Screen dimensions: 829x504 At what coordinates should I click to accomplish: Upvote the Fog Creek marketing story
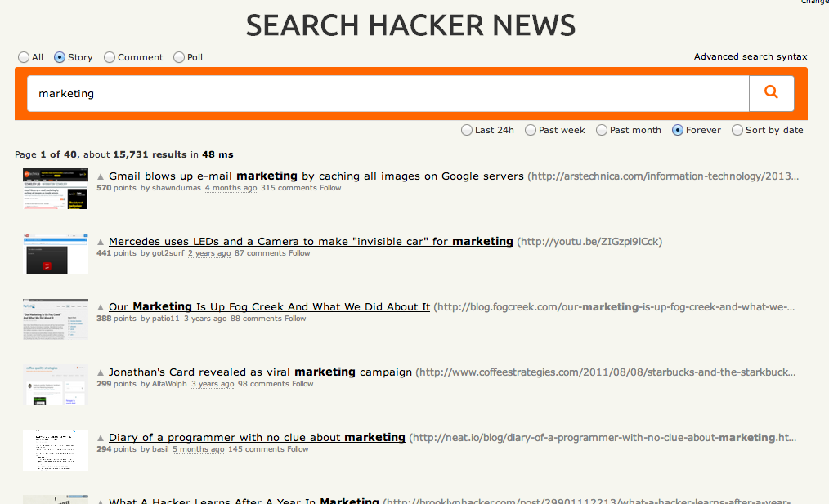pos(101,307)
